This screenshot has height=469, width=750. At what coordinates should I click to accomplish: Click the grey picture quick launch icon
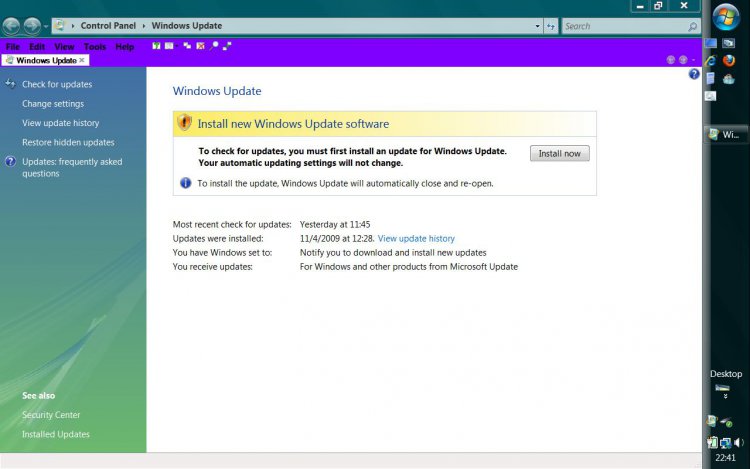[x=711, y=96]
